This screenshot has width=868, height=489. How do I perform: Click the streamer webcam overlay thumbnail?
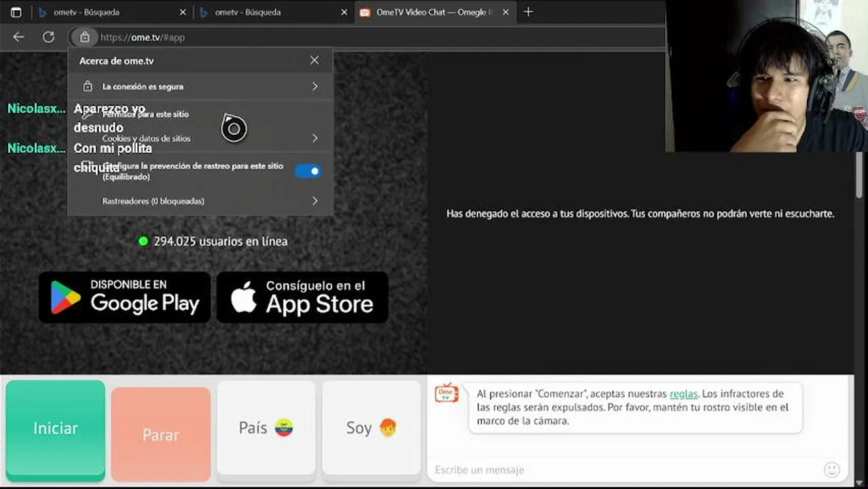pos(768,76)
